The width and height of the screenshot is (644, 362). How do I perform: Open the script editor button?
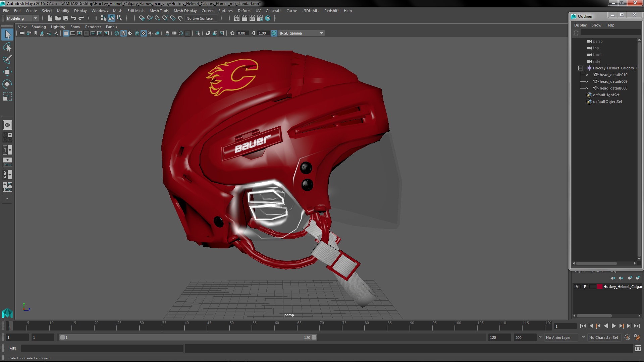(x=638, y=349)
